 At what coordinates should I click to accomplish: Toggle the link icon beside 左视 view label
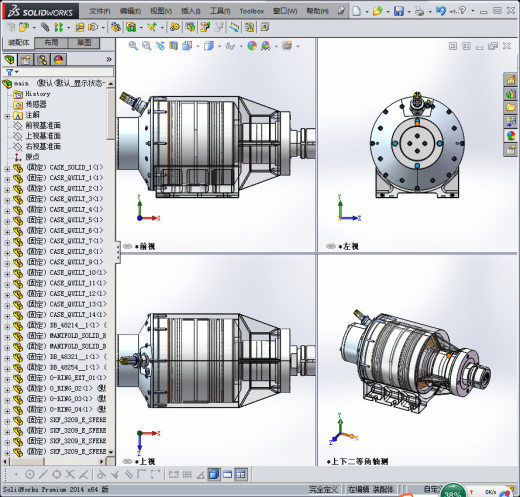coord(331,247)
